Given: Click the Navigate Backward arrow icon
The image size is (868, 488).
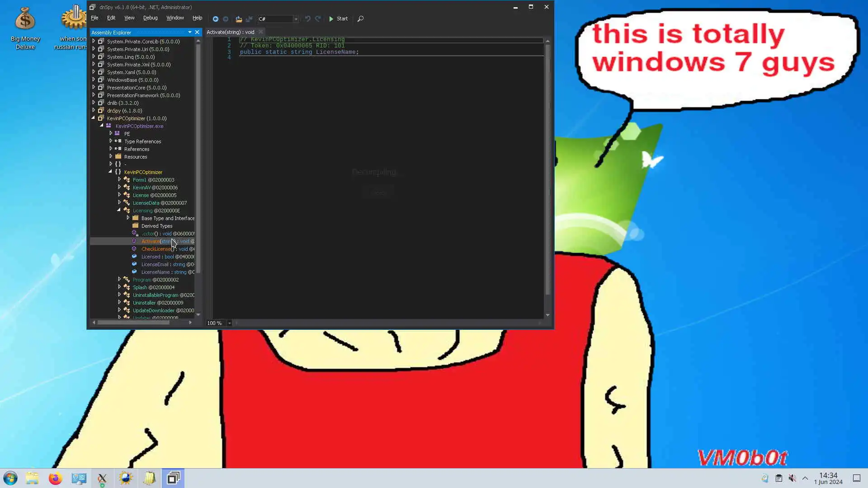Looking at the screenshot, I should click(216, 19).
